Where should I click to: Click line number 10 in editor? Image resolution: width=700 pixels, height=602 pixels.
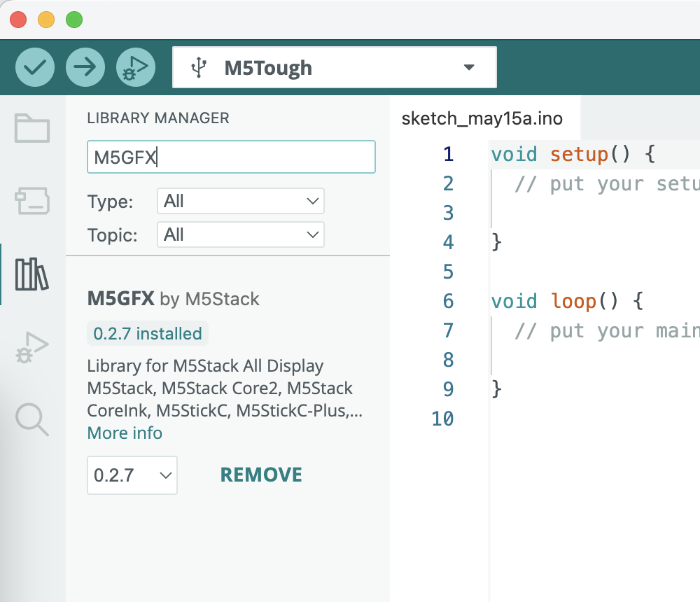coord(442,419)
